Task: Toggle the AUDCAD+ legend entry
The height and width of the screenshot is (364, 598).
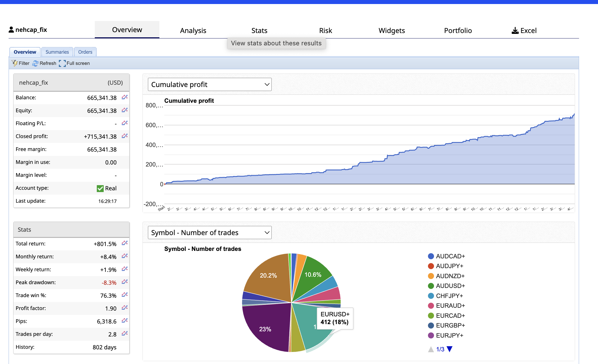Action: point(450,256)
